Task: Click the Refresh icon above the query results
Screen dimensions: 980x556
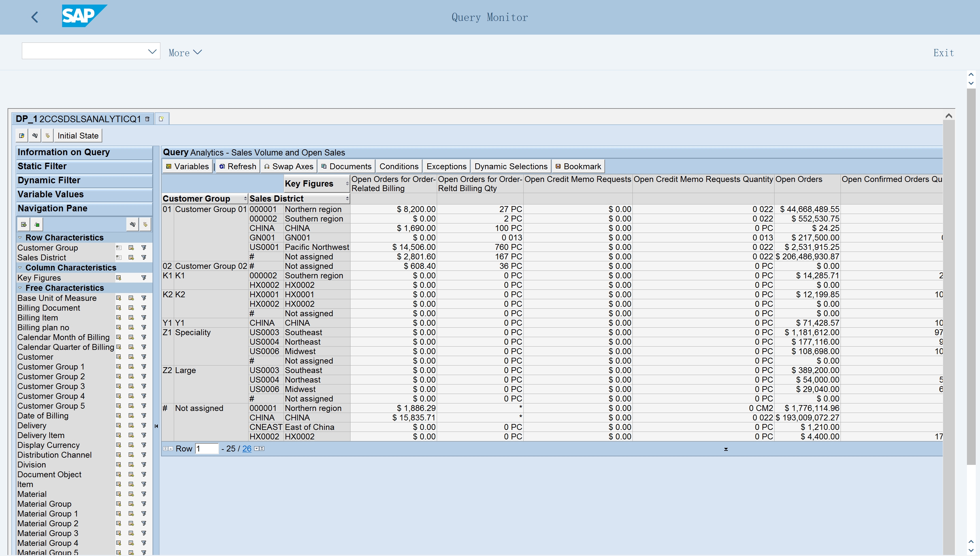Action: point(222,166)
